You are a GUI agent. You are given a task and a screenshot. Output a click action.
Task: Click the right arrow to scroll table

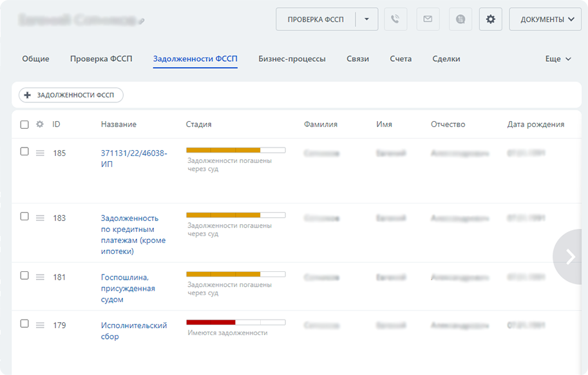(x=571, y=256)
